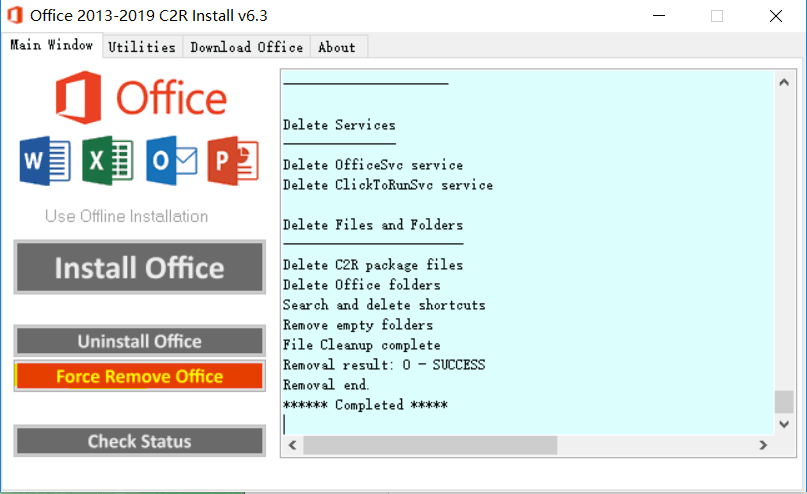The image size is (807, 494).
Task: Click the horizontal scrollbar thumb
Action: click(430, 445)
